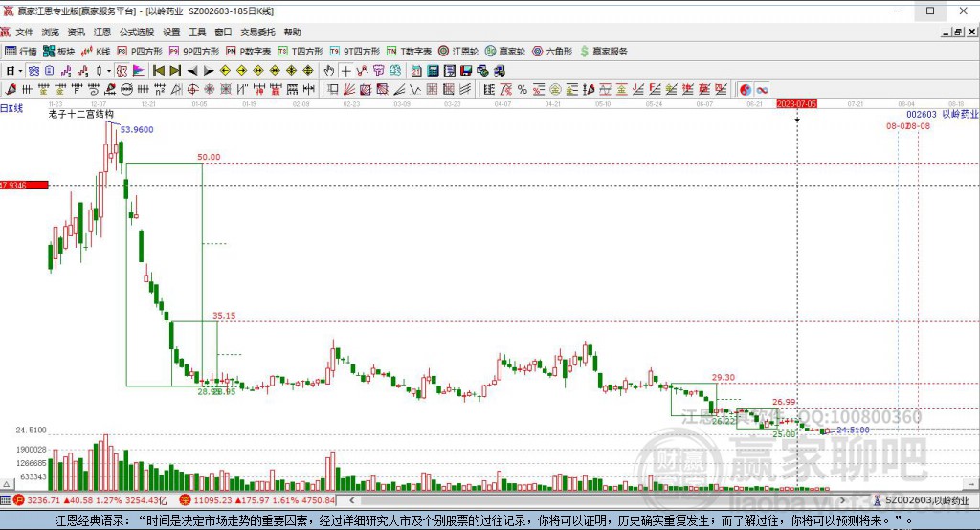Click the 47.9346 red price marker
The width and height of the screenshot is (980, 530).
[x=24, y=185]
